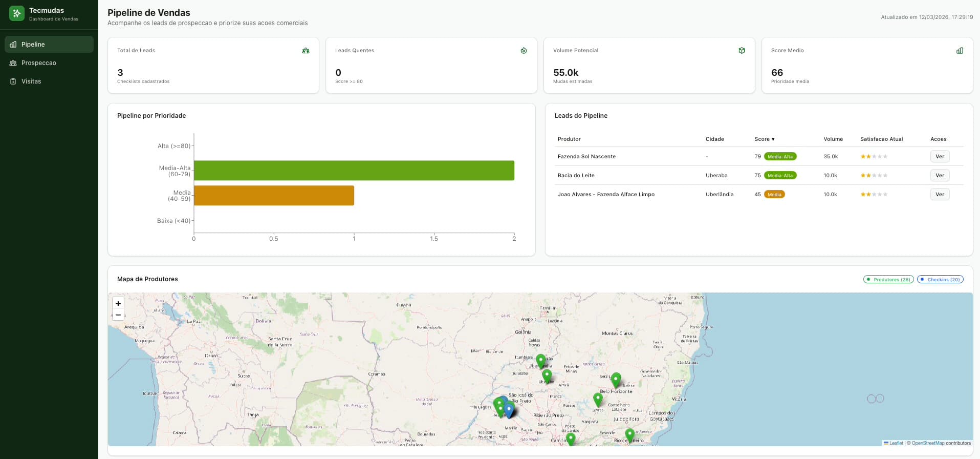Click Alta (>=80) chart axis label
Screen dimensions: 980x459
(x=174, y=146)
